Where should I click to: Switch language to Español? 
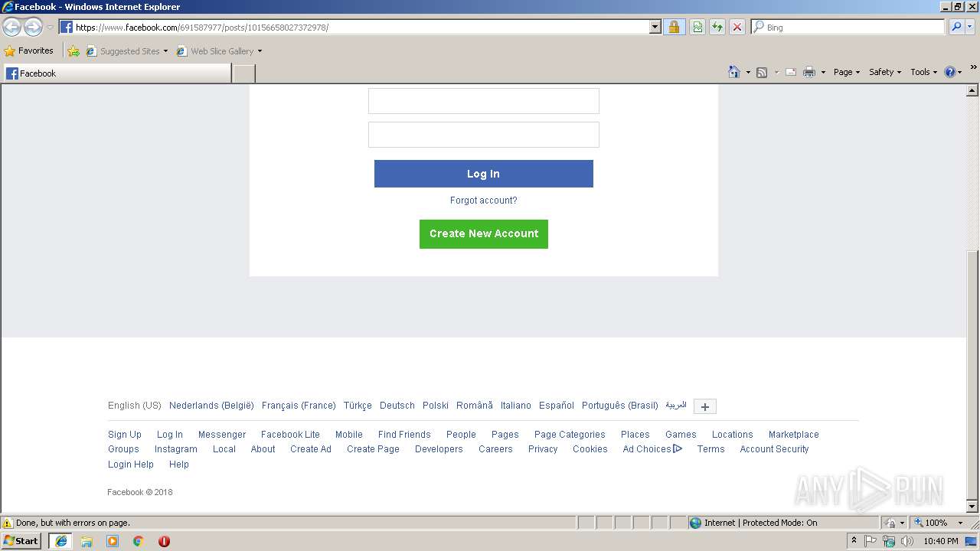[557, 406]
